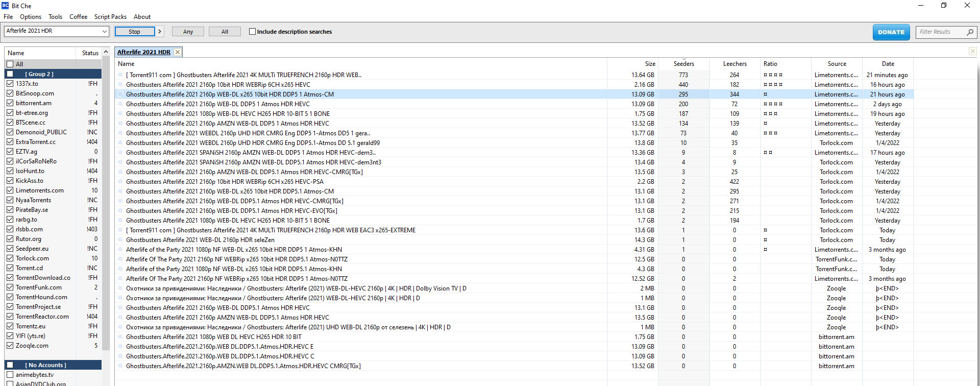Screen dimensions: 980x386
Task: Select the HEVC-EVO[TGx] 13.1 GB result
Action: click(x=514, y=211)
